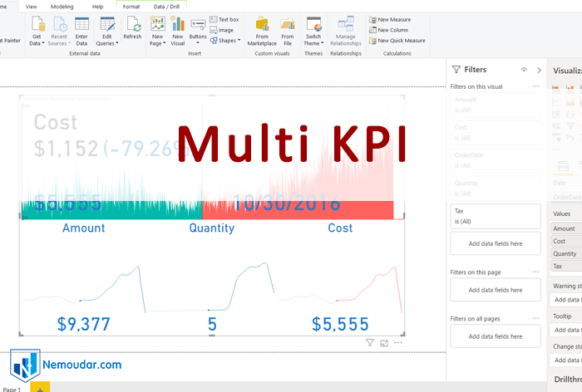
Task: Click the Enter Data table icon
Action: coord(81,23)
